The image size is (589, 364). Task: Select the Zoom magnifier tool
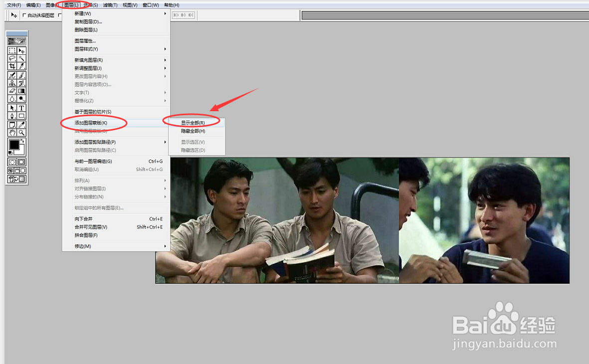[x=22, y=133]
